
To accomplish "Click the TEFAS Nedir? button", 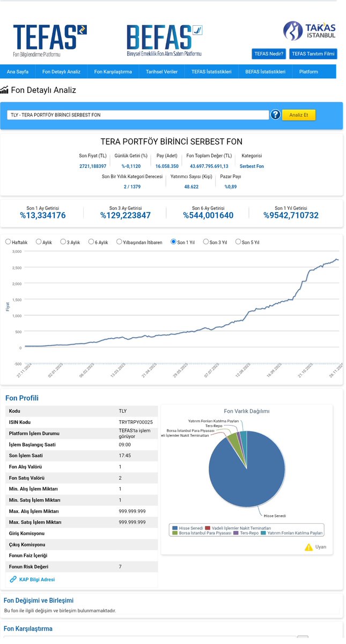I will tap(269, 54).
